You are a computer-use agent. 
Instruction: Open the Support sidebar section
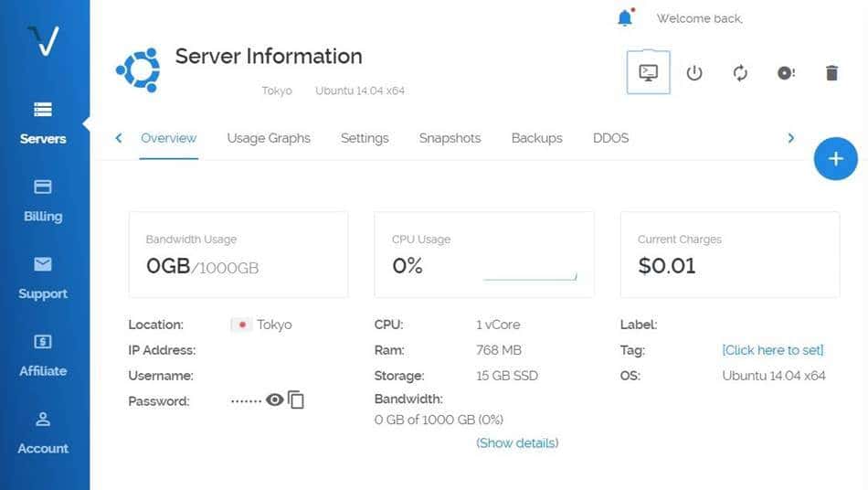pyautogui.click(x=43, y=278)
